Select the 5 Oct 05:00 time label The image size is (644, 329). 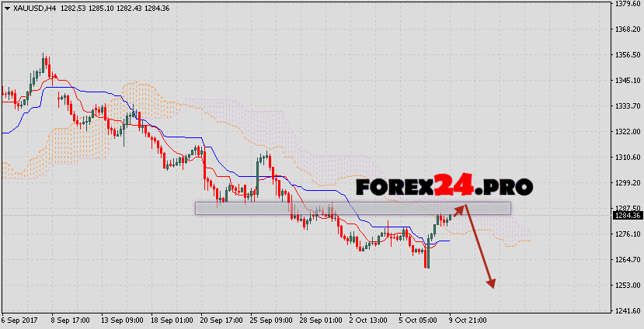click(420, 320)
